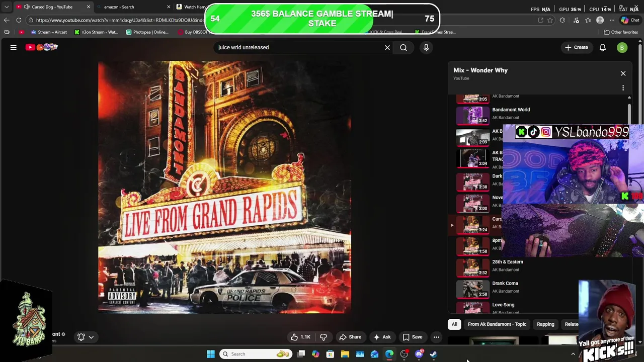Open YouTube notifications bell
The image size is (644, 362).
[x=602, y=47]
